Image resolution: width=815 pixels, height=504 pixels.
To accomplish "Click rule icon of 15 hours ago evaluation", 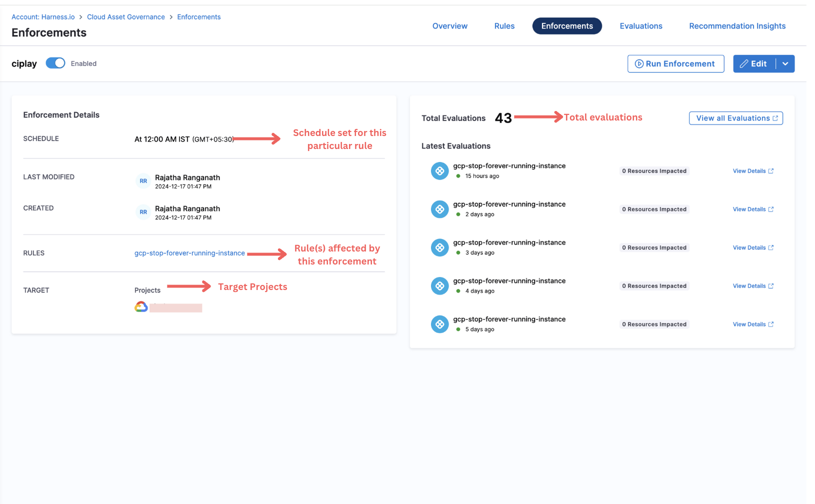I will 439,171.
